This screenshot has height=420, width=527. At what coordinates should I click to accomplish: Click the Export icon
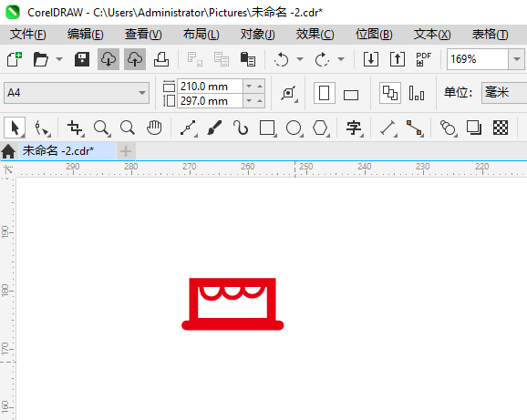click(x=398, y=59)
